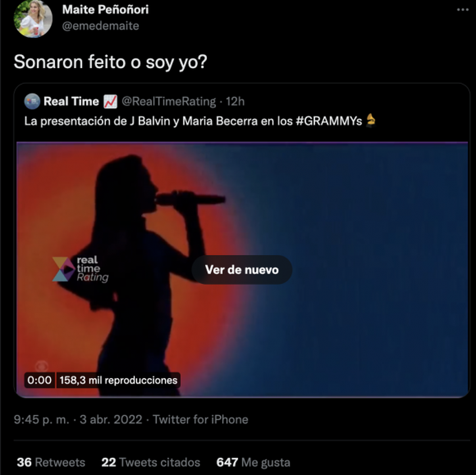Image resolution: width=476 pixels, height=475 pixels.
Task: Click the 158,3 mil reproducciones view count
Action: tap(118, 380)
